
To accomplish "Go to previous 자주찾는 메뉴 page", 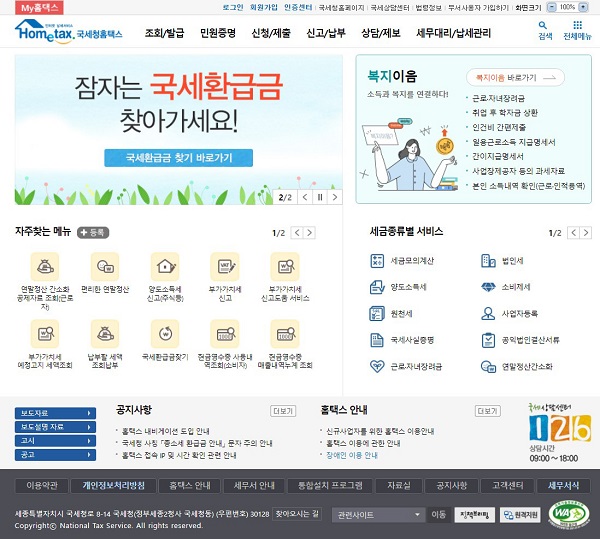I will [x=297, y=233].
